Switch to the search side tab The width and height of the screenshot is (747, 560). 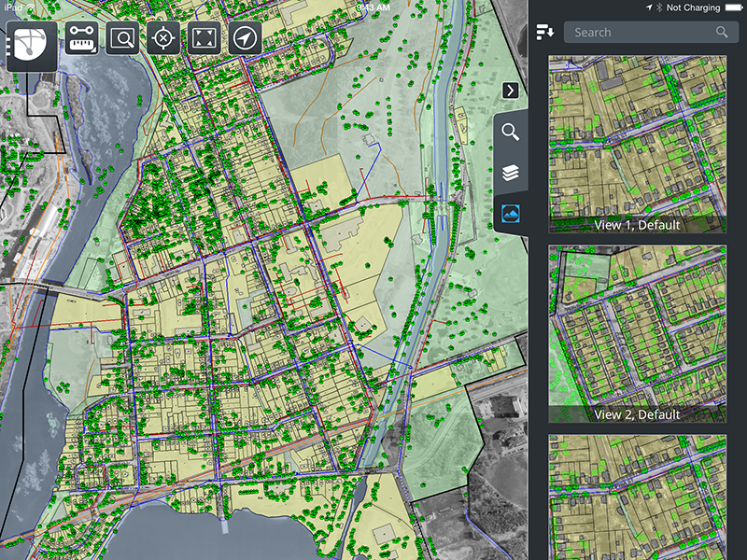(511, 132)
